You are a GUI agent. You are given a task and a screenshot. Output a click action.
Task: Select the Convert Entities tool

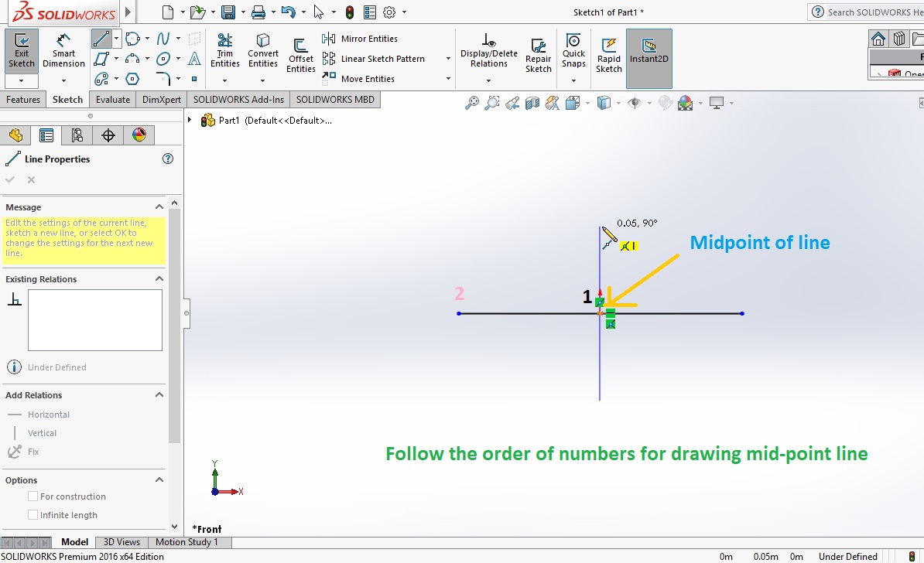point(262,53)
